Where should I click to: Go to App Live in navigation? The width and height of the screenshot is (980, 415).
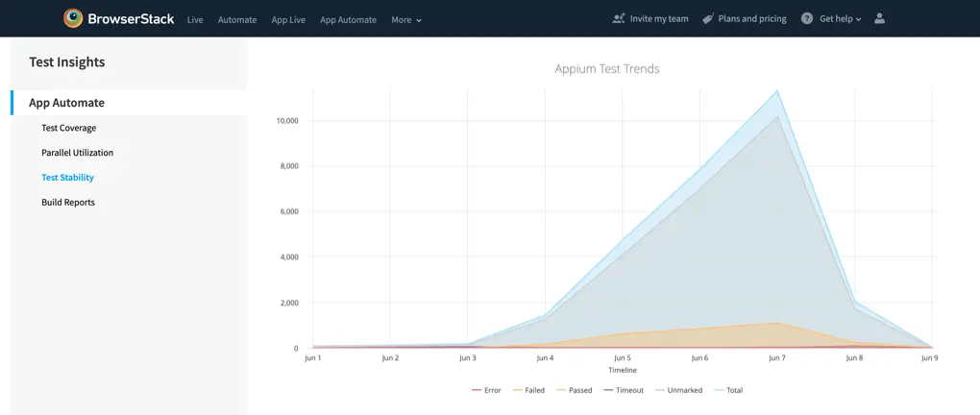[x=288, y=19]
